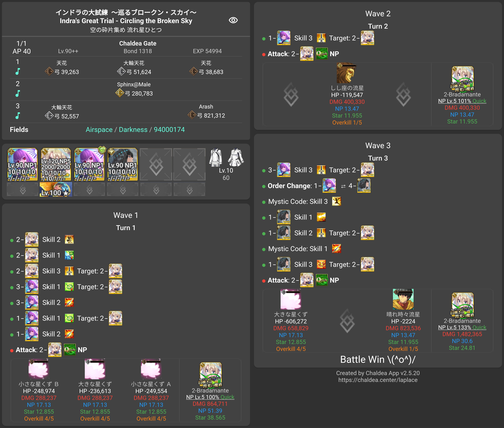This screenshot has height=428, width=504.
Task: Click Bradamante's Skill 3 sword icon in Turn 1
Action: pos(69,271)
